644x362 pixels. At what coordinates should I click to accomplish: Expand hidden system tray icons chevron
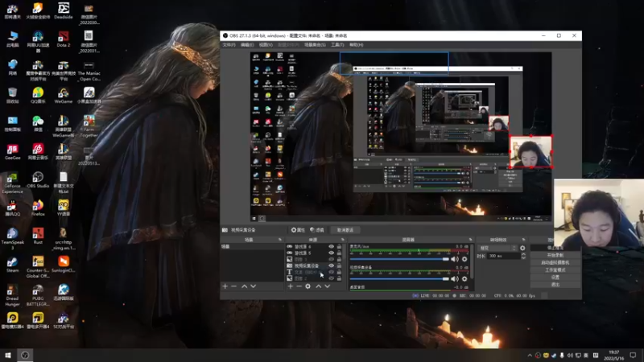click(x=530, y=356)
